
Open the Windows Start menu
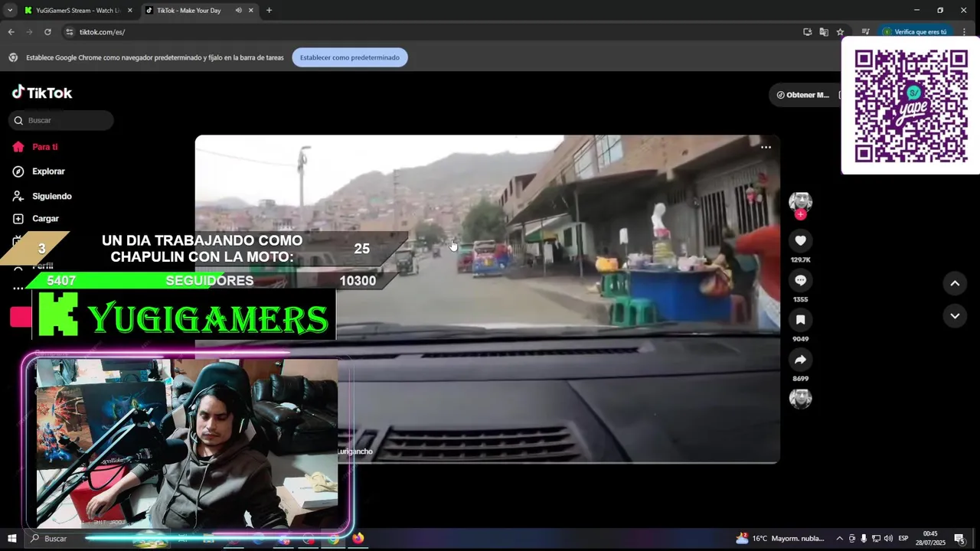pyautogui.click(x=12, y=539)
